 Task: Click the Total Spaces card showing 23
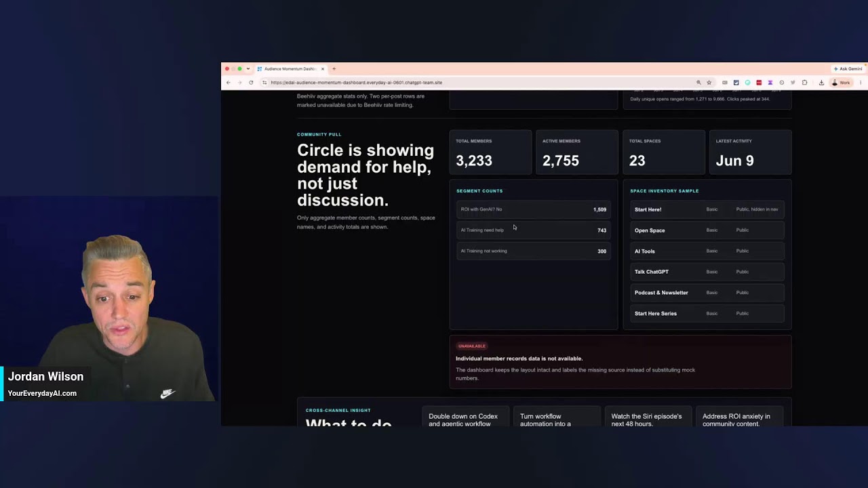(664, 153)
